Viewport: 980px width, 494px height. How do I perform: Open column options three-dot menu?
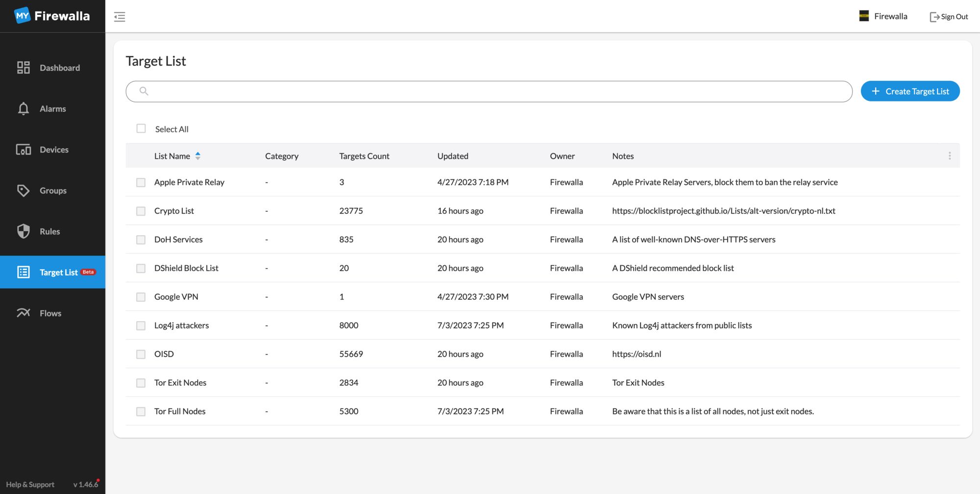click(x=950, y=156)
